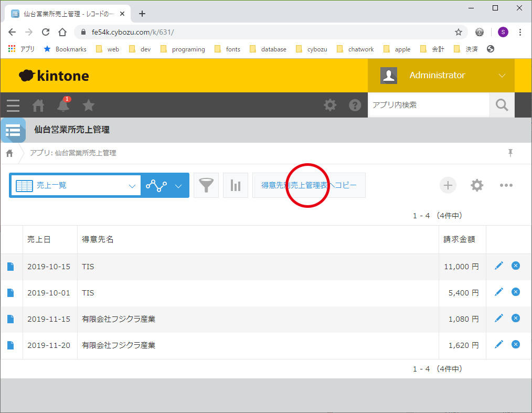Delete the 5,400 円 record

click(516, 292)
